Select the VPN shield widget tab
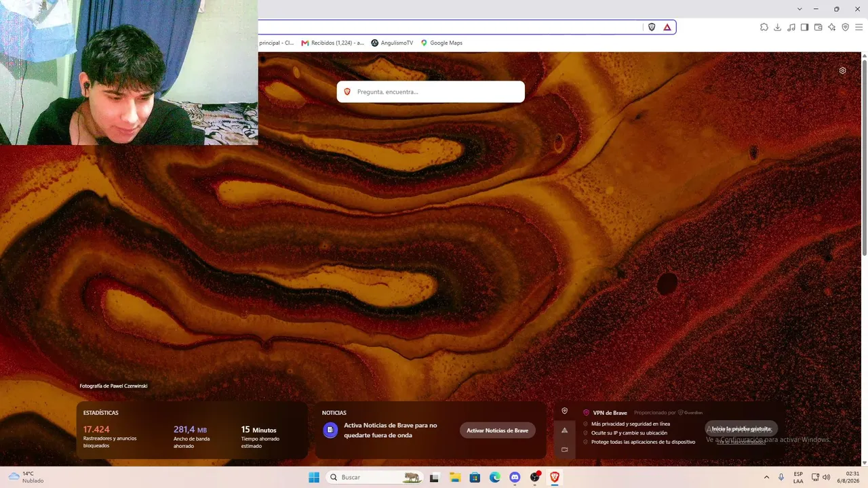Viewport: 868px width, 488px height. 564,411
